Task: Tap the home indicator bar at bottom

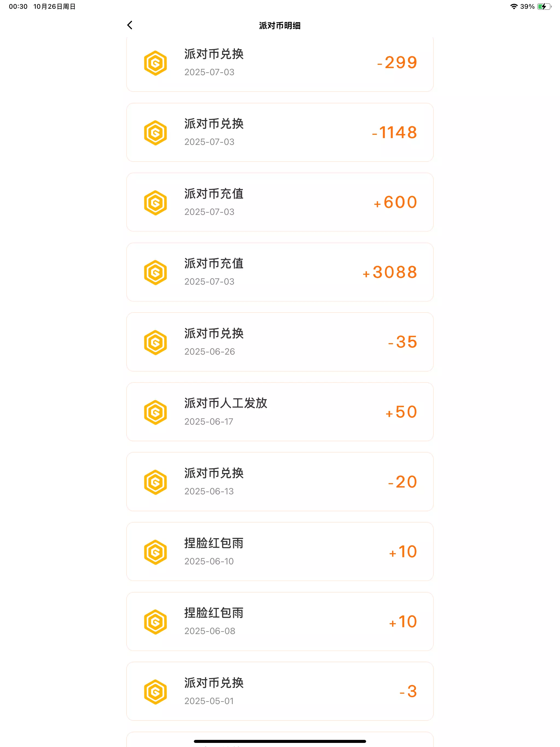Action: click(280, 741)
